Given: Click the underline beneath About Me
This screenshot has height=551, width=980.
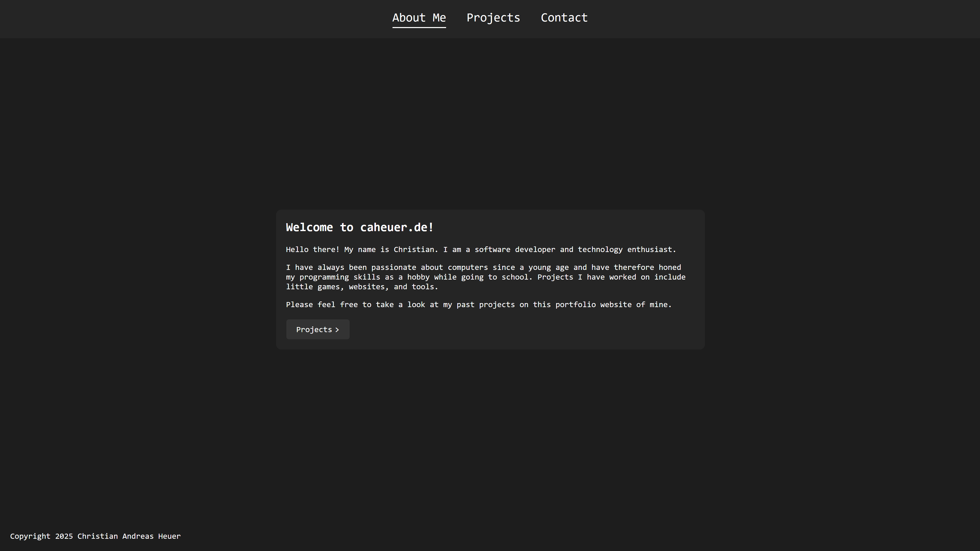Looking at the screenshot, I should coord(419,27).
